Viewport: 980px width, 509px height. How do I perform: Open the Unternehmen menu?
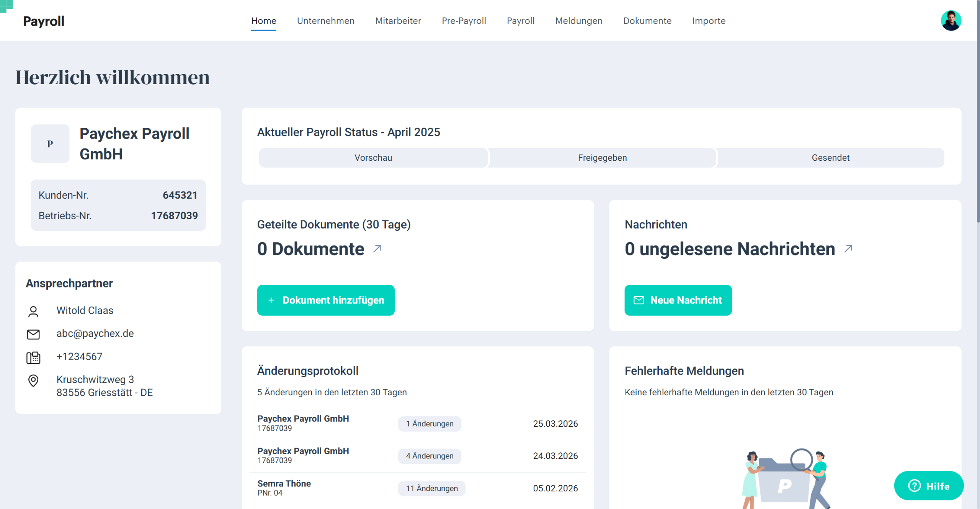pos(325,21)
